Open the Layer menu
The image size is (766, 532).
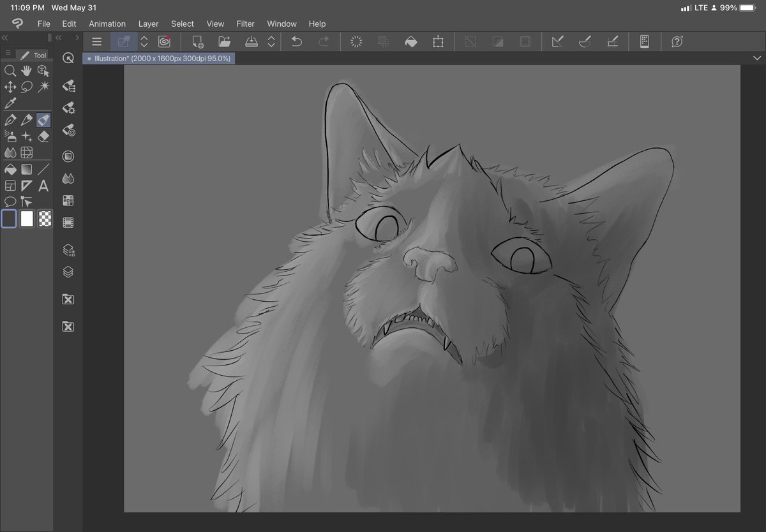149,24
